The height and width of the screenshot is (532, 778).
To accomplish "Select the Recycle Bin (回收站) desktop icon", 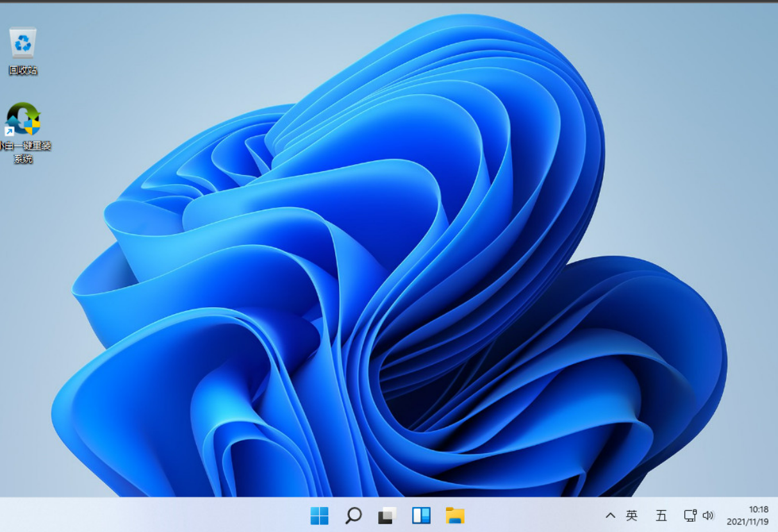I will pyautogui.click(x=23, y=44).
